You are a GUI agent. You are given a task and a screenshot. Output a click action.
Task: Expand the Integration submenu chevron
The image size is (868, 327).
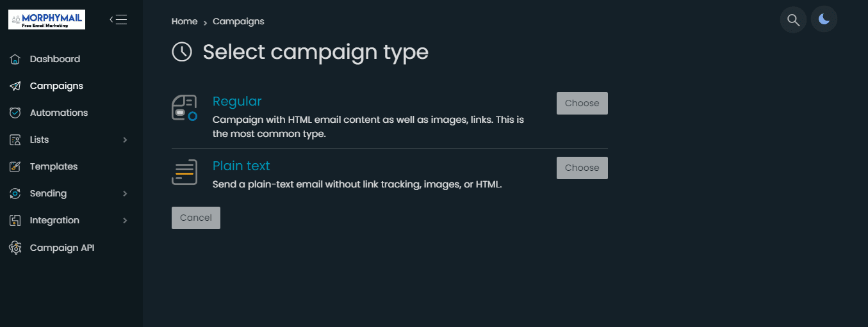(125, 220)
